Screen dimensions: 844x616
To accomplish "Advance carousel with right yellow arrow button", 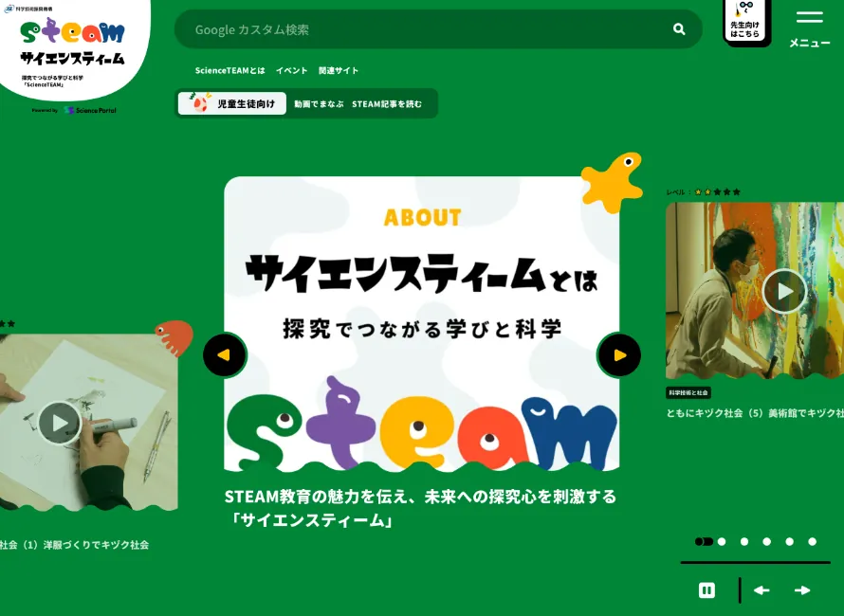I will [x=619, y=355].
